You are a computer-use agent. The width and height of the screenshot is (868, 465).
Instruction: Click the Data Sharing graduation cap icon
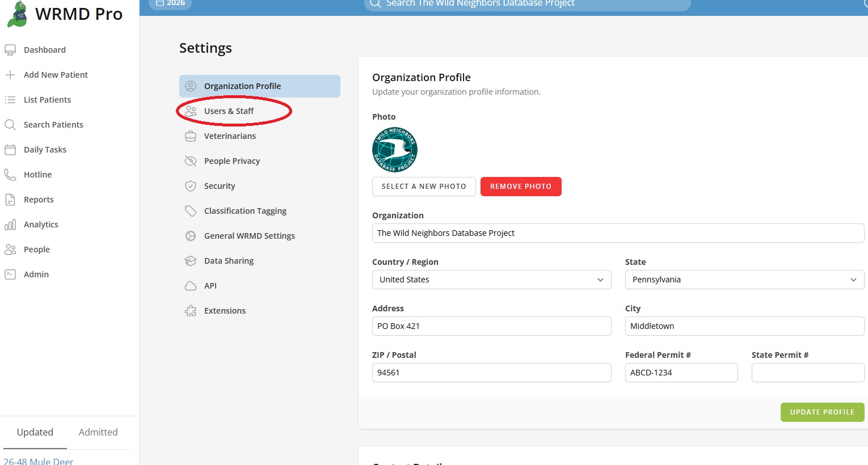[191, 261]
